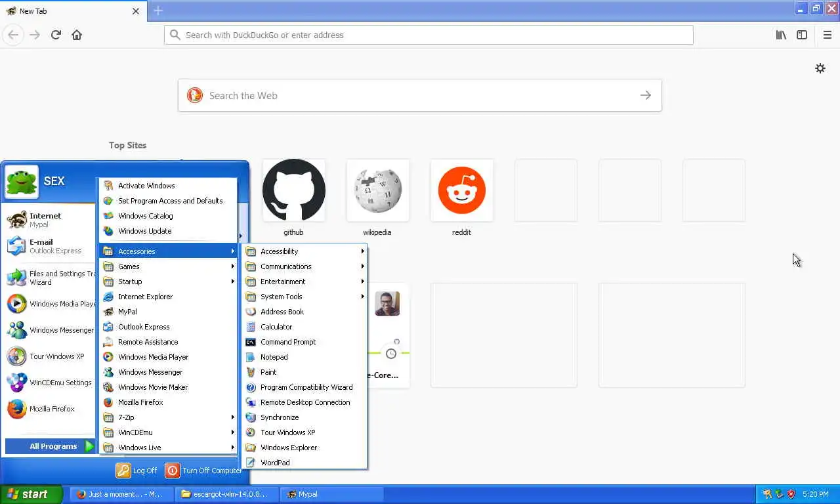Expand the Entertainment submenu
Screen dimensions: 840x504
(304, 282)
